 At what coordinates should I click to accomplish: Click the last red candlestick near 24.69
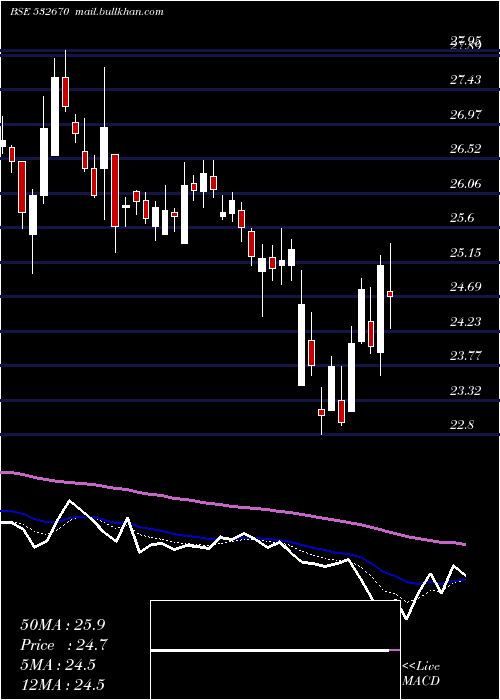390,294
